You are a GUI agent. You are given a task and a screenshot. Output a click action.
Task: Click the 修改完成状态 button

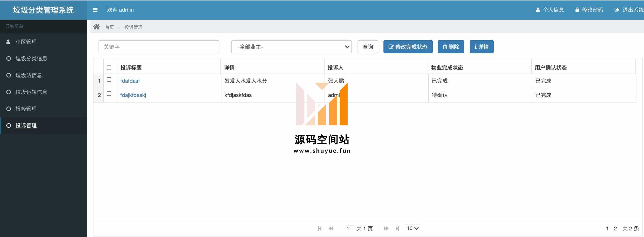point(408,47)
